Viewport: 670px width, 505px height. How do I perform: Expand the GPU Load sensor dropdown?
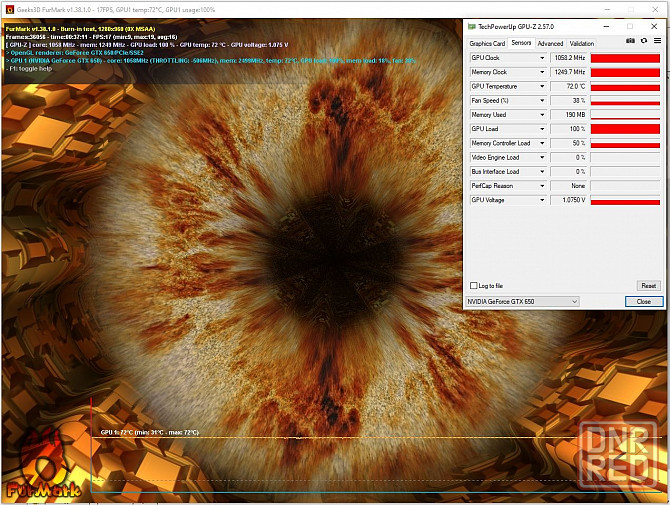click(x=542, y=129)
